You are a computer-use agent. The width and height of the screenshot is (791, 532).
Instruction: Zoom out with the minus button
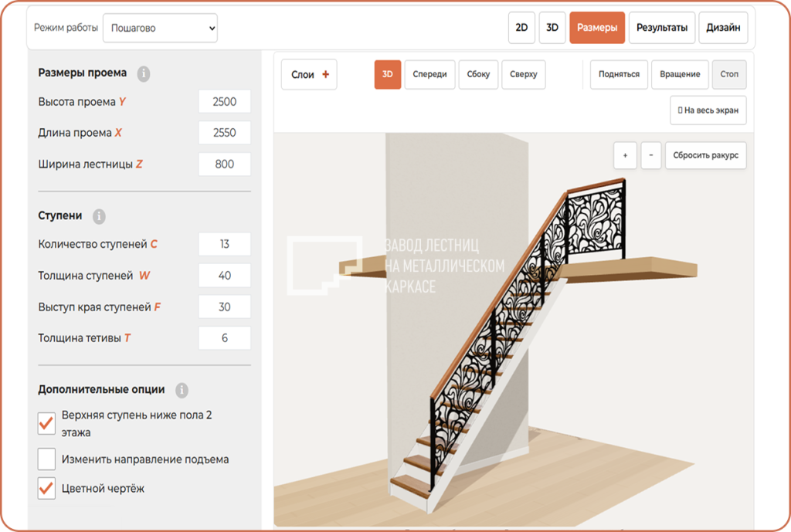coord(650,155)
